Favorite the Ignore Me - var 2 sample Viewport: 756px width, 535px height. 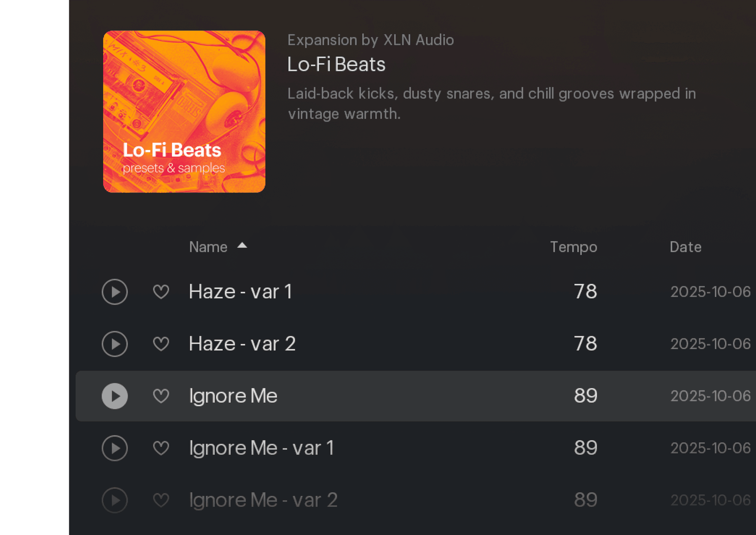(161, 500)
